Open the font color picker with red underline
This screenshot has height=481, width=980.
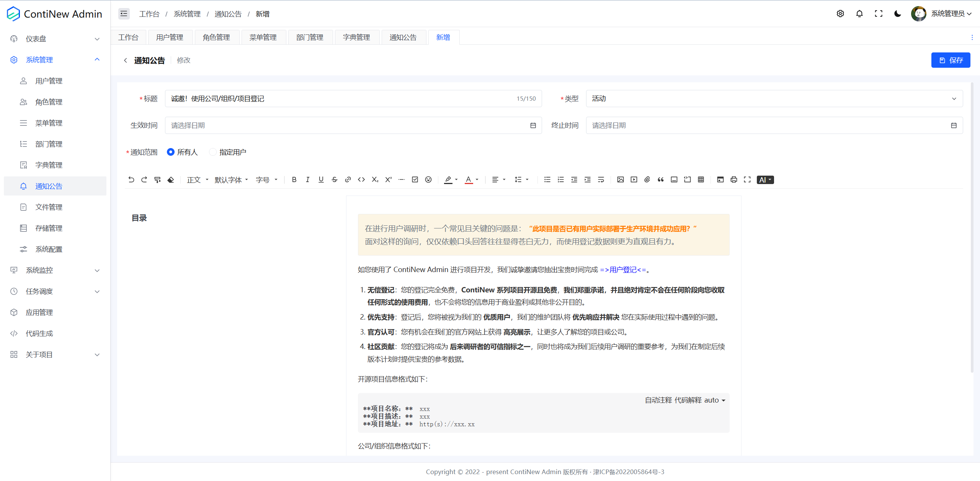[x=469, y=179]
